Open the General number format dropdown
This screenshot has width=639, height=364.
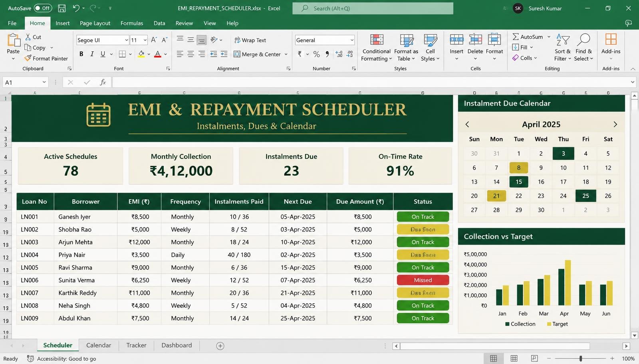pos(352,40)
